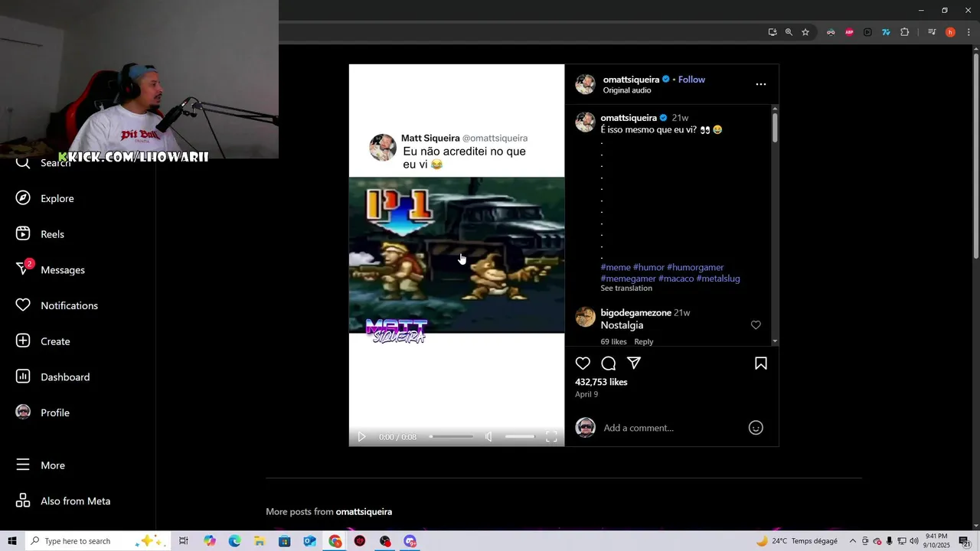View the 432,753 likes list

coord(601,382)
